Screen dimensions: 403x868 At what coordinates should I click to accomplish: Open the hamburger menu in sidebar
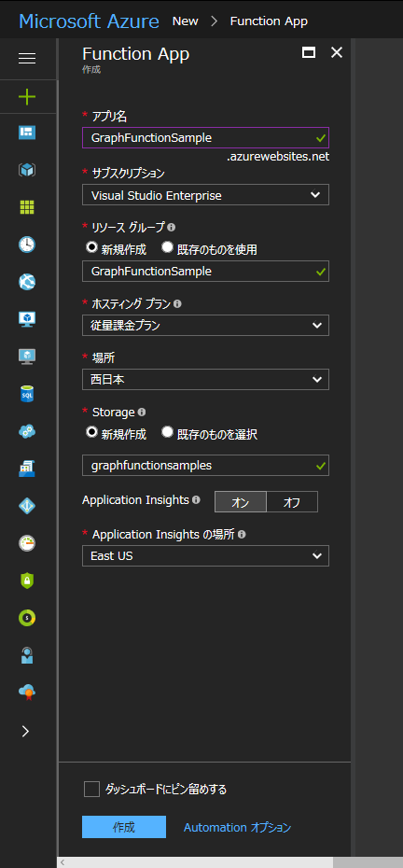[x=27, y=58]
